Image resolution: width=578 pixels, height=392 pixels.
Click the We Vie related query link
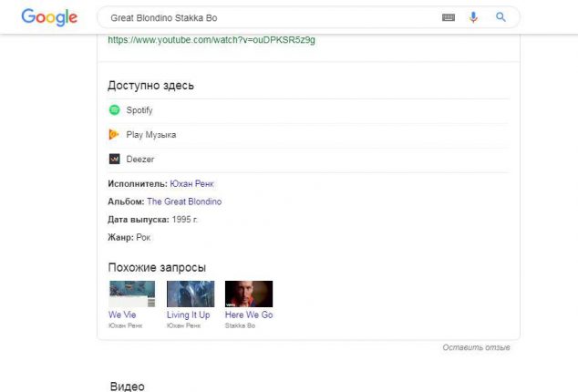click(x=122, y=315)
